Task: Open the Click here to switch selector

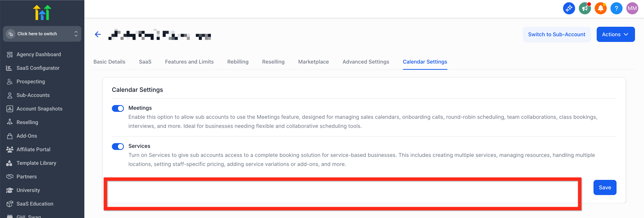Action: coord(42,34)
